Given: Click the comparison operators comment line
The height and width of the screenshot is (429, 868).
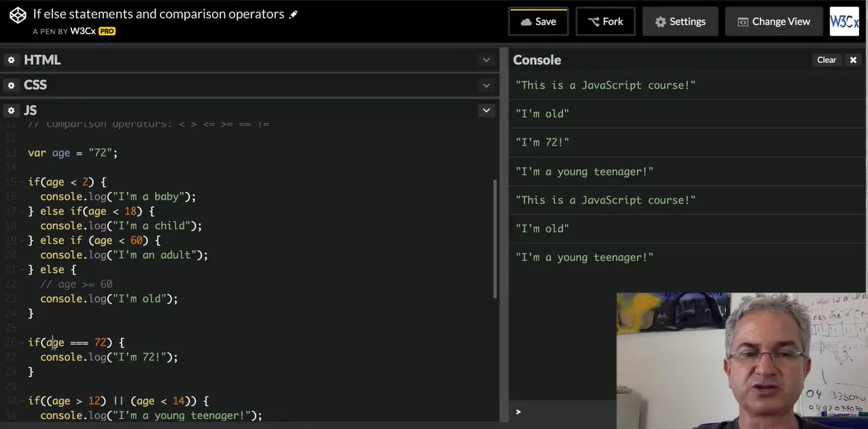Looking at the screenshot, I should [149, 124].
